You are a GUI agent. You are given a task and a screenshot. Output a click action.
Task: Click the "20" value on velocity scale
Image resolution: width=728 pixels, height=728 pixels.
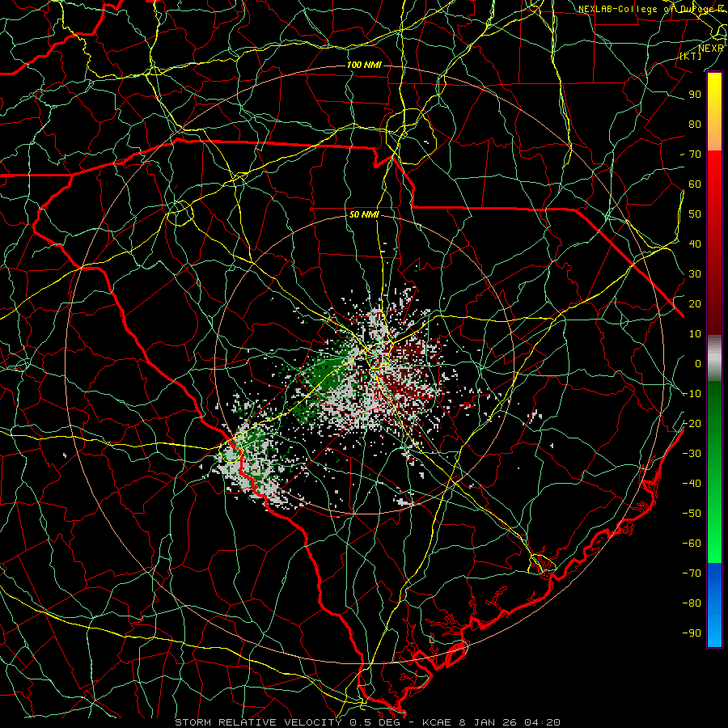coord(695,304)
